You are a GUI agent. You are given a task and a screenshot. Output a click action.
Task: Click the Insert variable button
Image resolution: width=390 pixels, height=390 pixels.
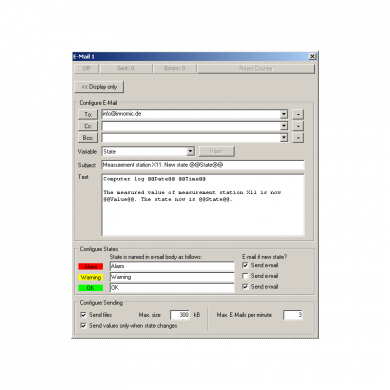[217, 151]
